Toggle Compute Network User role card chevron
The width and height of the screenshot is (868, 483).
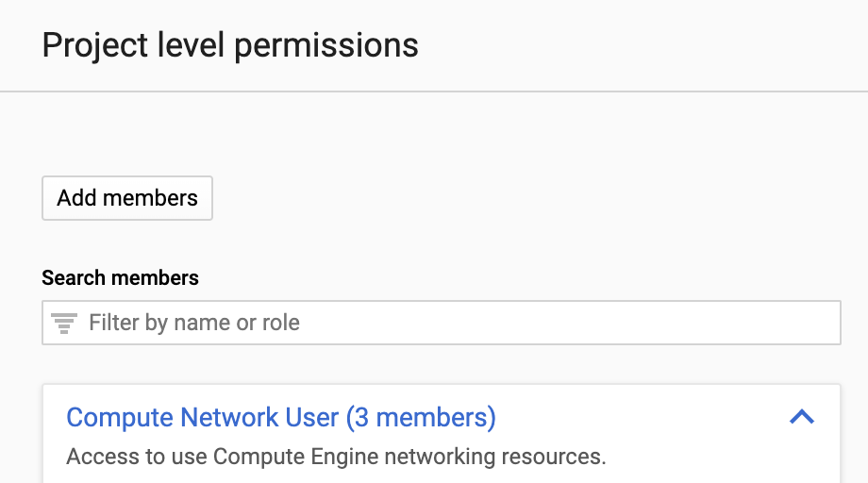tap(801, 417)
